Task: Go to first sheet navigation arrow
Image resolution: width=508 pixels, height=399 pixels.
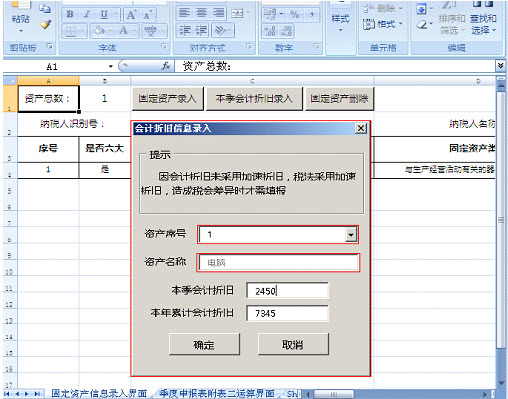Action: coord(7,394)
